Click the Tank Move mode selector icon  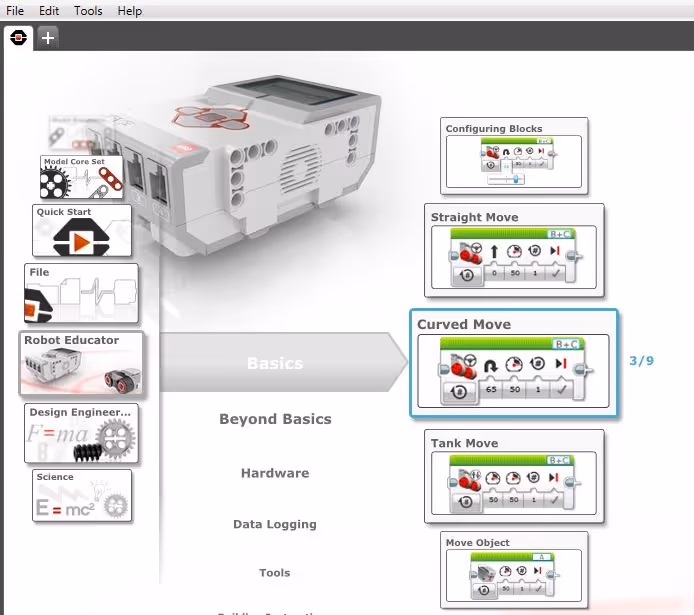tap(466, 502)
